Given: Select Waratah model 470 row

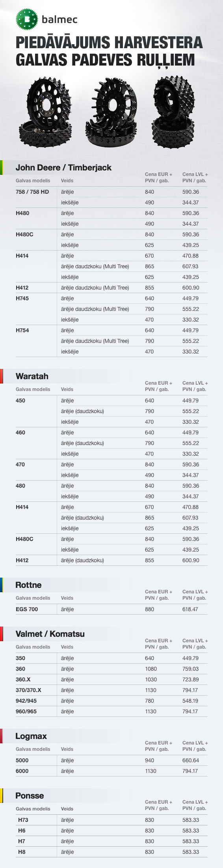Looking at the screenshot, I should coord(111,465).
